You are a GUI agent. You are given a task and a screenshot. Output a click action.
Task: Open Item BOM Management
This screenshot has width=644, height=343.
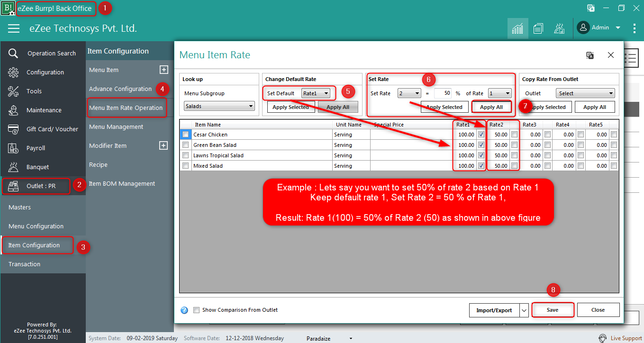click(x=122, y=183)
